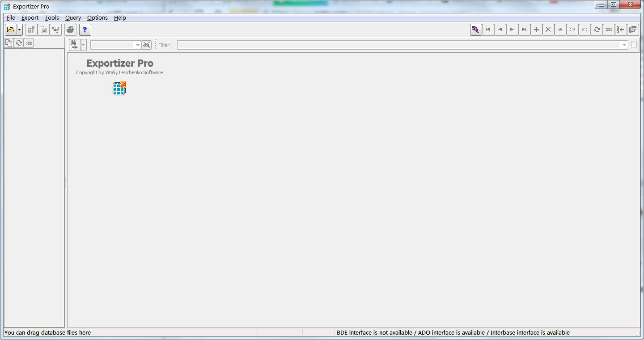Expand the Open button dropdown arrow

coord(20,30)
